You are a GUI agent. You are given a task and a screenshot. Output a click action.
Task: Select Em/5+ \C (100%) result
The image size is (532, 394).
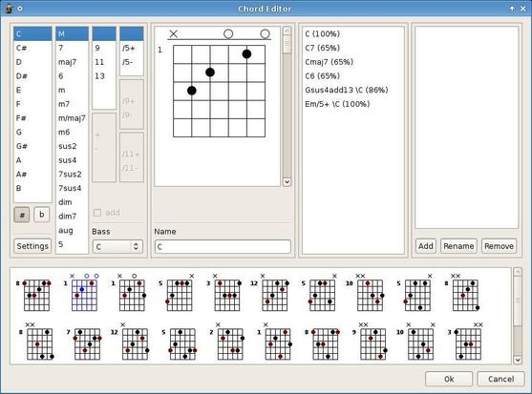(x=353, y=104)
